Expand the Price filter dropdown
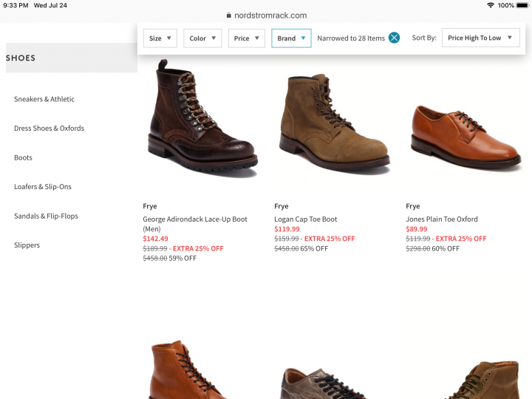532x399 pixels. point(246,38)
